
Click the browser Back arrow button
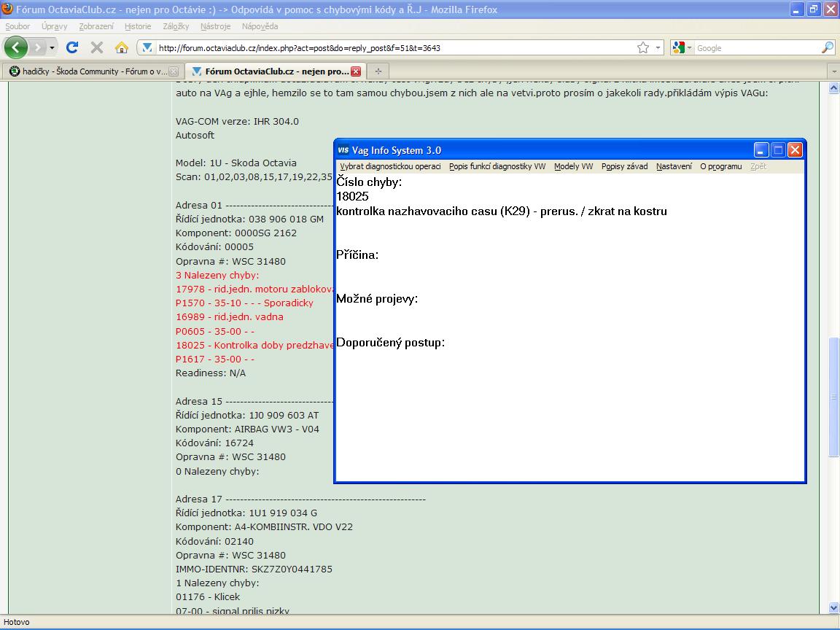16,47
